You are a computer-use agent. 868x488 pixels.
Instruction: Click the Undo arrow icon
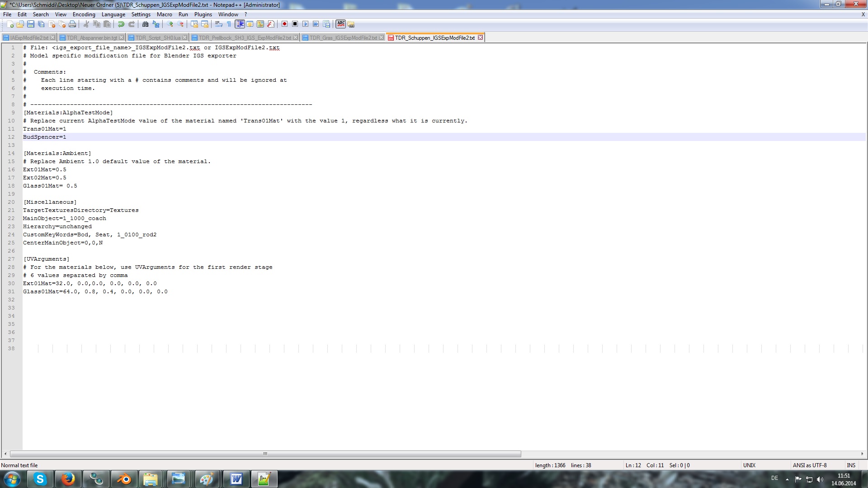(121, 24)
